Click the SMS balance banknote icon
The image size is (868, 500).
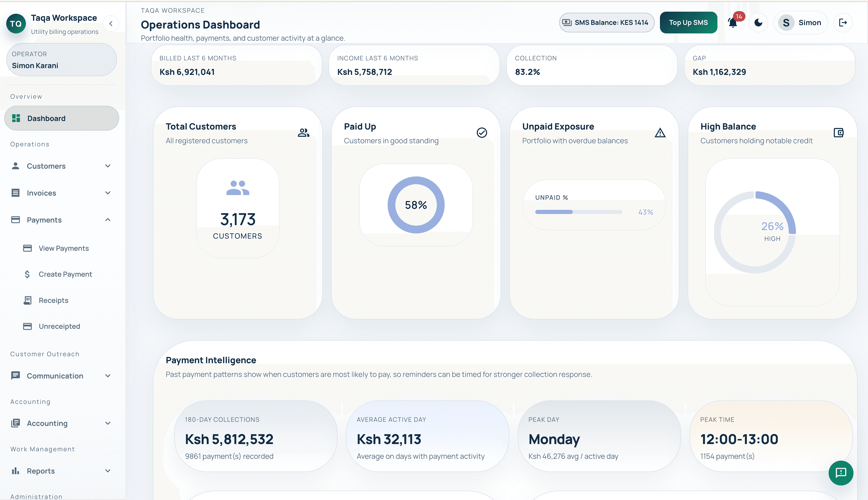tap(567, 23)
